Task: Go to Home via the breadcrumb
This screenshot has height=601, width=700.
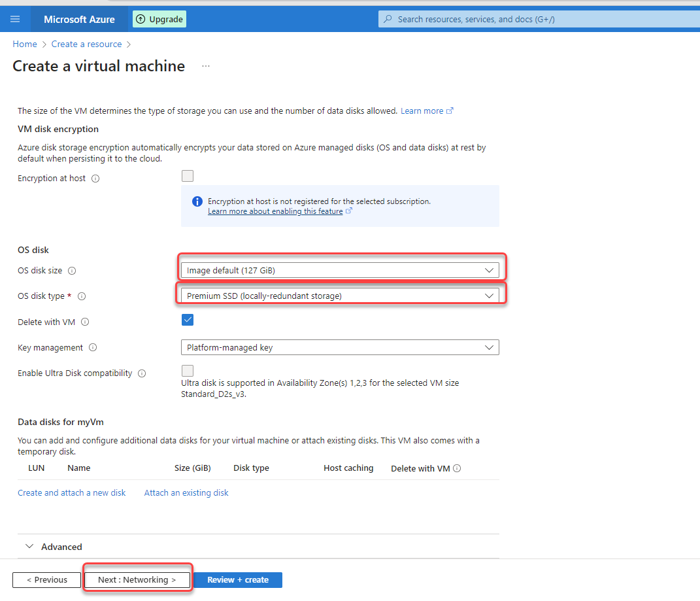Action: click(x=24, y=44)
